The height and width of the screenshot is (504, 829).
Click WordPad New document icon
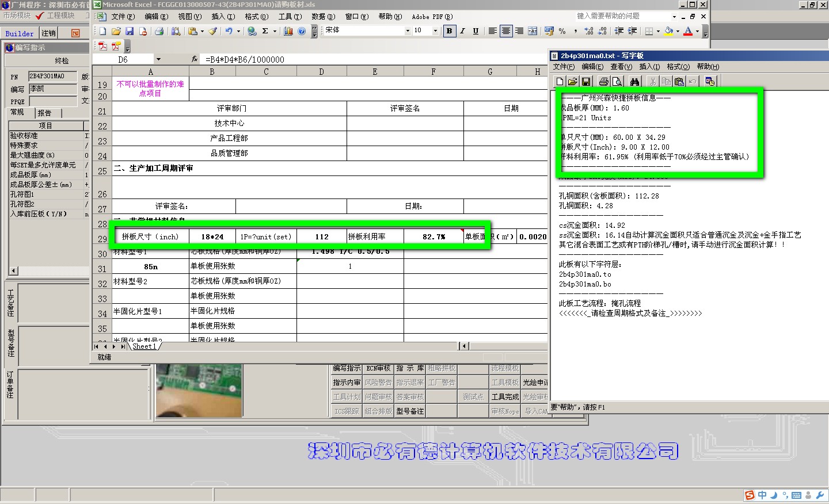(x=560, y=82)
